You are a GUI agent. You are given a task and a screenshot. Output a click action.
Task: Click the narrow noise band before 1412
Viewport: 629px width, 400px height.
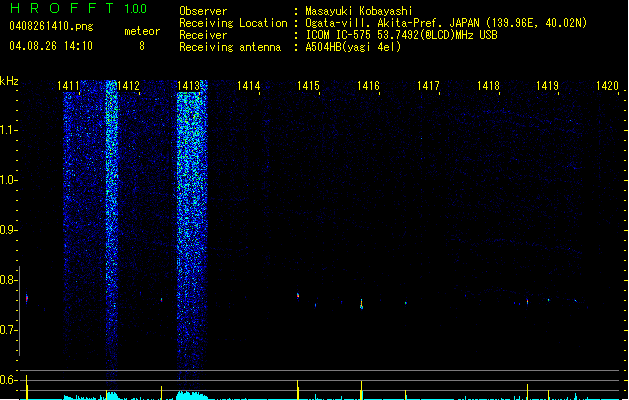[x=112, y=229]
